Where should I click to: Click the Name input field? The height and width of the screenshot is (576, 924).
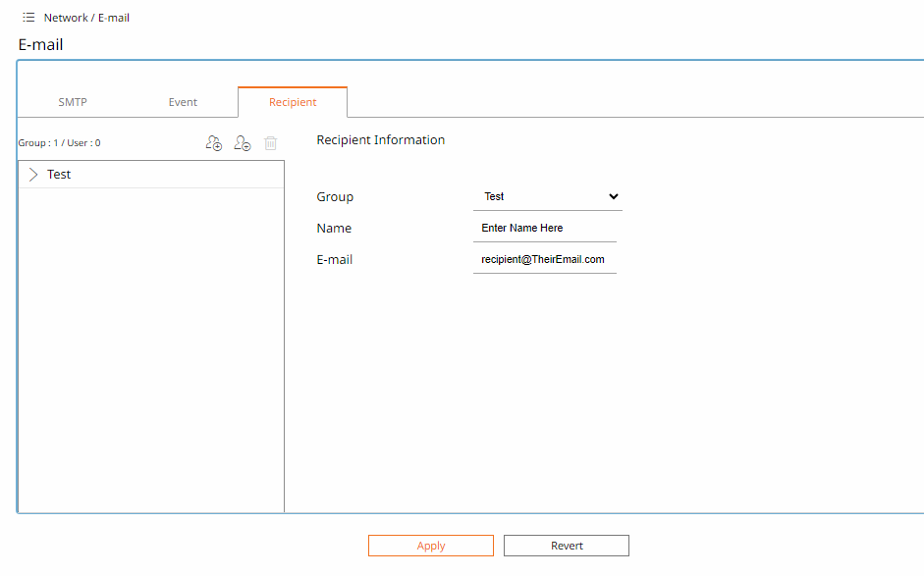pos(545,228)
